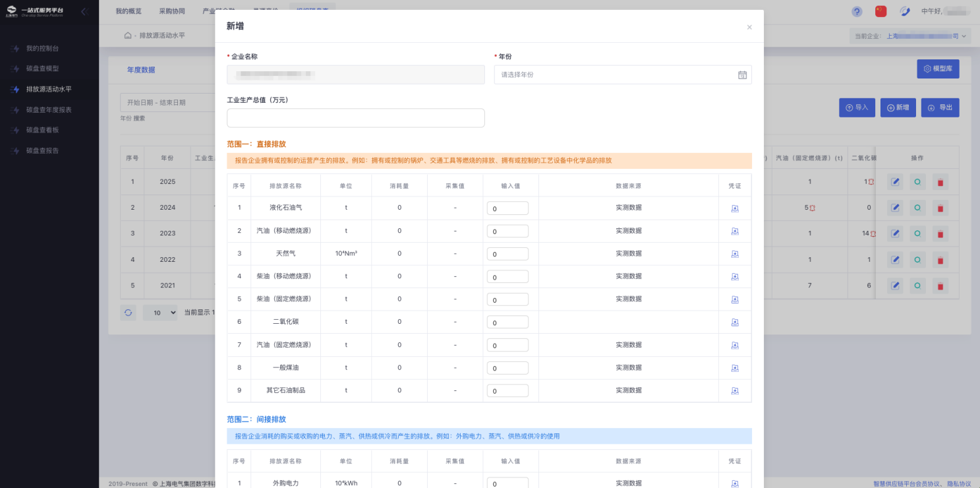The image size is (980, 488).
Task: Click red delete icon in the 2023 row
Action: (940, 233)
